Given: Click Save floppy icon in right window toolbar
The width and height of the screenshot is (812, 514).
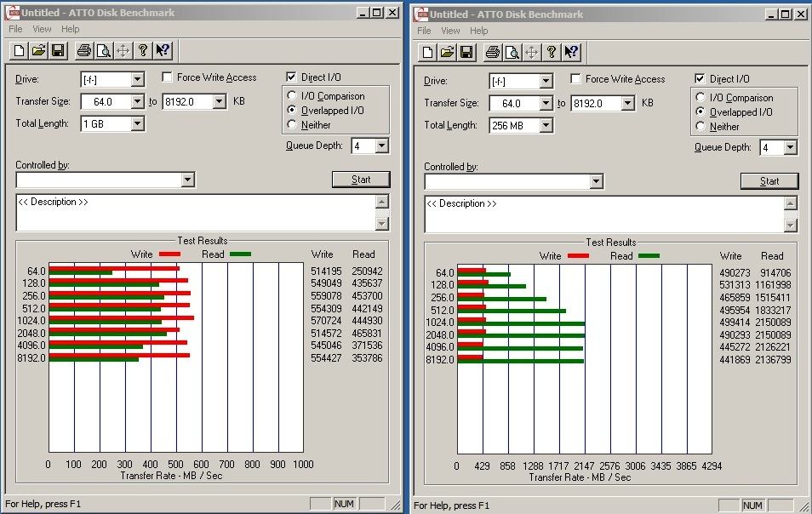Looking at the screenshot, I should (x=466, y=52).
